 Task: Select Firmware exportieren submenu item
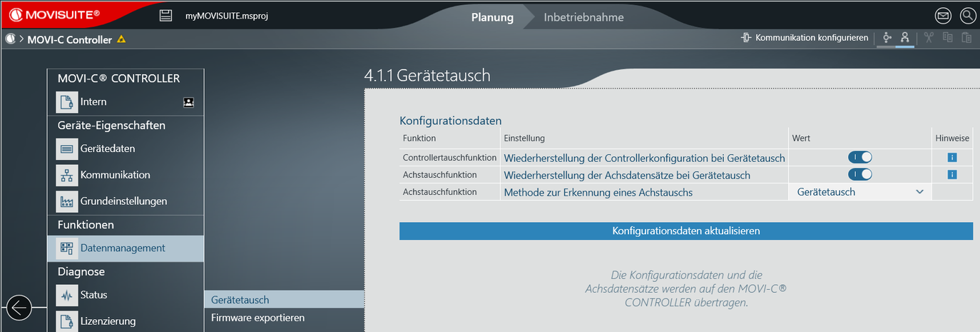(x=257, y=318)
